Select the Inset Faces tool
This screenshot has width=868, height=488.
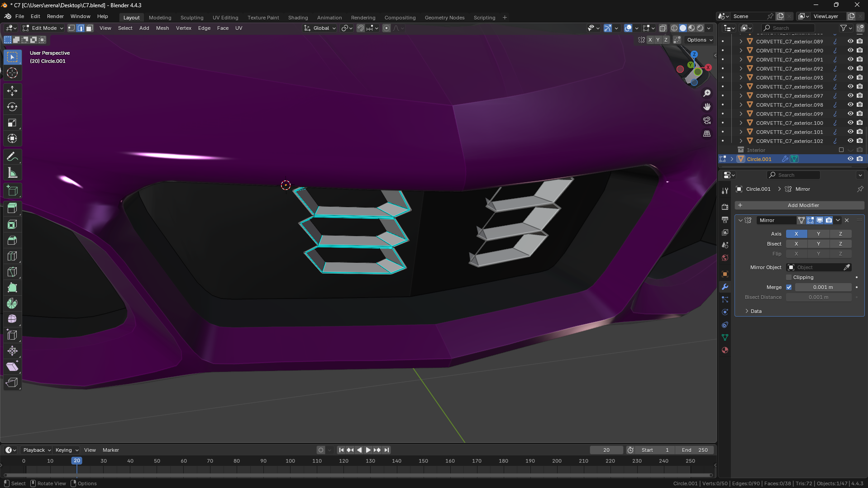pos(12,224)
